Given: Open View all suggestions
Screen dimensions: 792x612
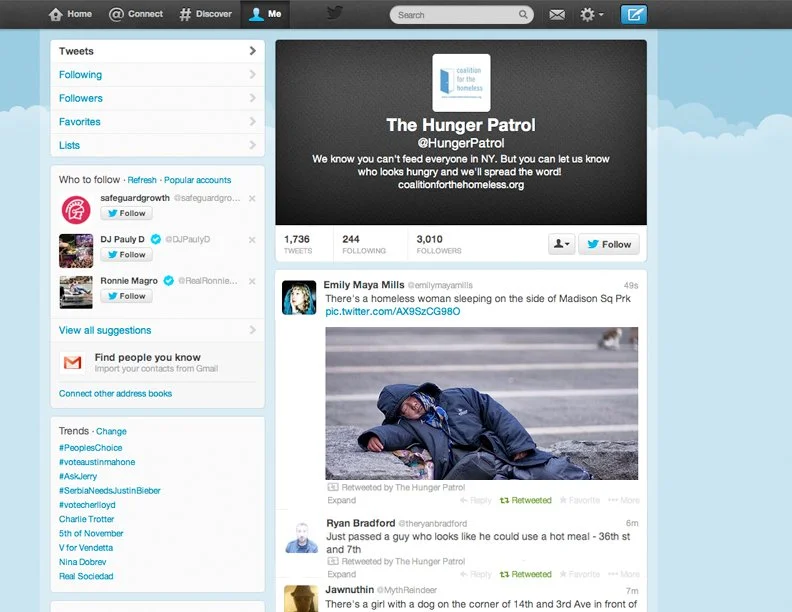Looking at the screenshot, I should point(158,330).
